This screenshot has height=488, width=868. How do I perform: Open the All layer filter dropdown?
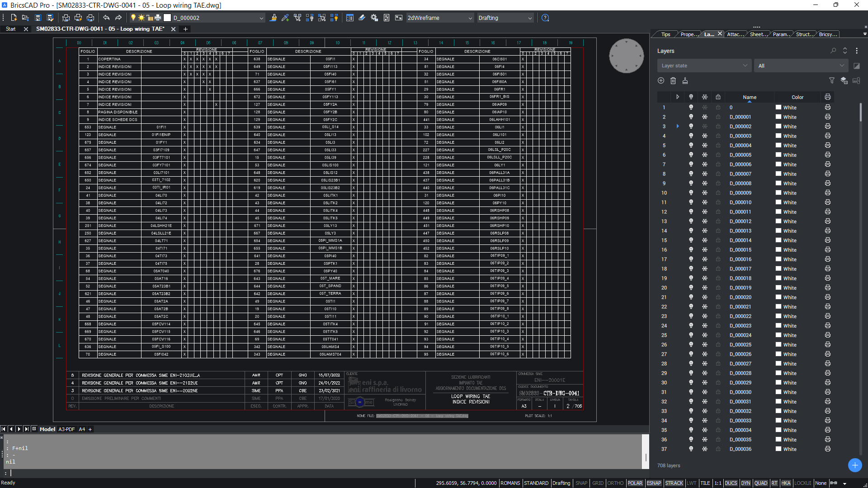pos(801,66)
